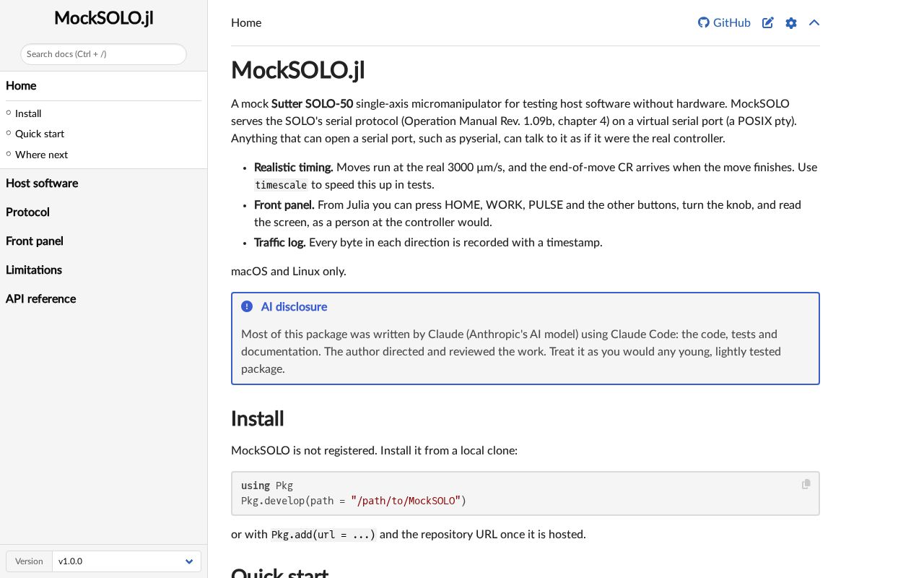Click the 'macOS and Linux only.' text
924x578 pixels.
tap(289, 271)
